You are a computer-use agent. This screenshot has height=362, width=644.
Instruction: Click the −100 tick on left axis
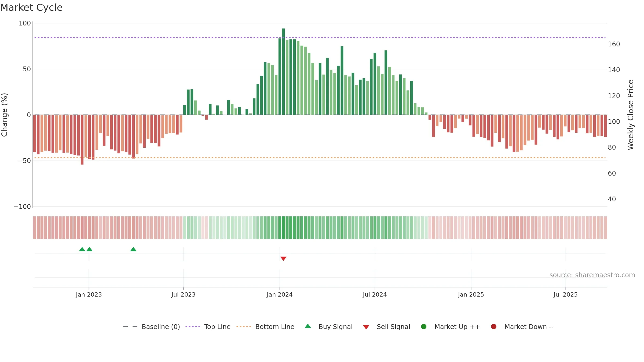click(x=22, y=207)
